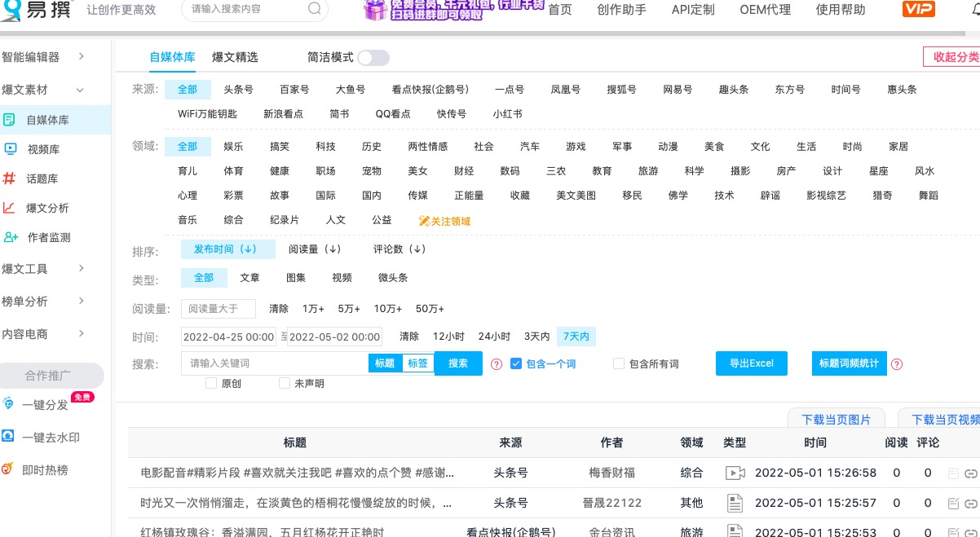This screenshot has width=980, height=537.
Task: Click the 合作推广 sidebar label
Action: point(47,376)
